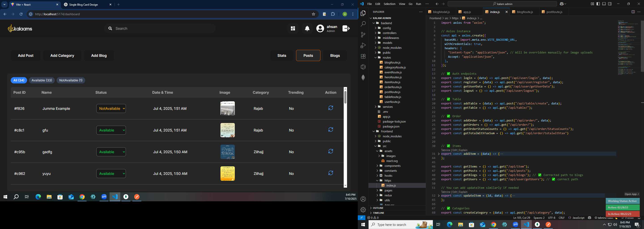Click the code minimap preview

(x=629, y=47)
